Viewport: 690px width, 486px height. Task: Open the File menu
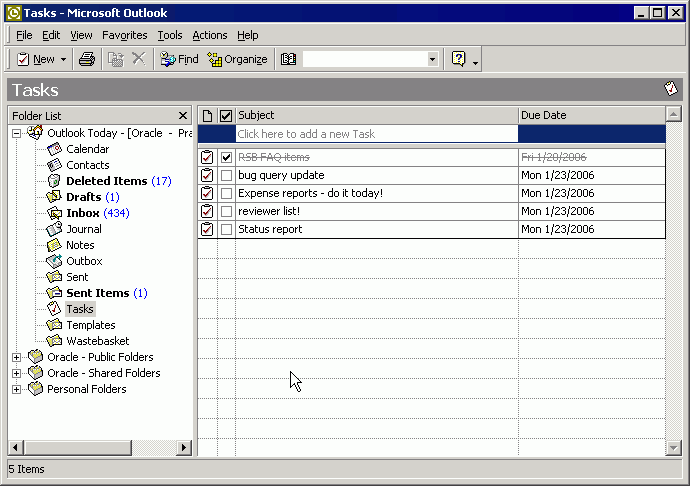point(24,35)
